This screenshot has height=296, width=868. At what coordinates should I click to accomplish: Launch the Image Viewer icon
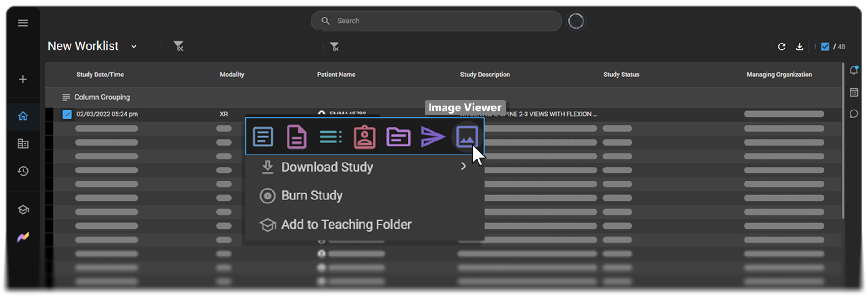tap(467, 137)
